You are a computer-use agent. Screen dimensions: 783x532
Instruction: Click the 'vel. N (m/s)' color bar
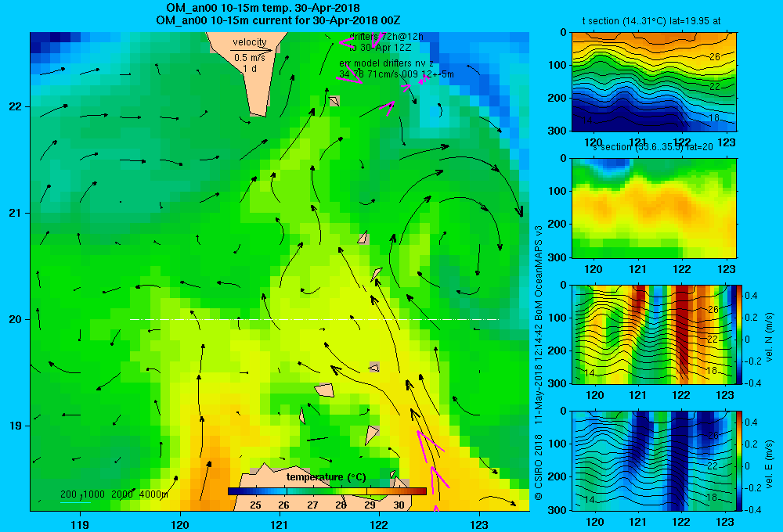(739, 334)
